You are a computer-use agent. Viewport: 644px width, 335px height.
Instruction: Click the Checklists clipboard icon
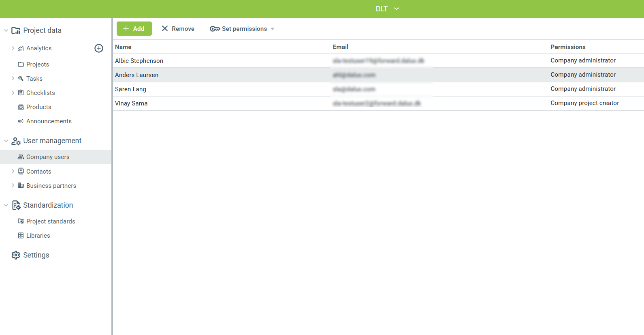[x=21, y=93]
